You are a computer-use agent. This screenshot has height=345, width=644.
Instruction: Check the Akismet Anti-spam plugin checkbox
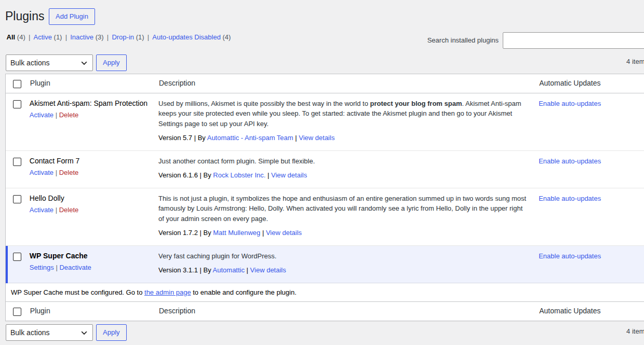pyautogui.click(x=17, y=104)
